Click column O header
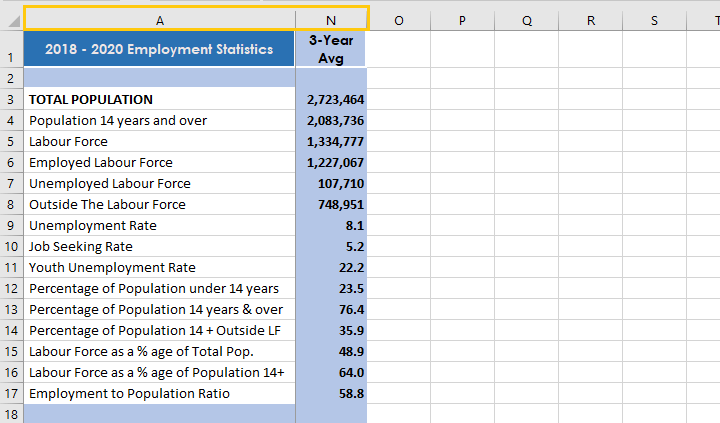Screen dimensions: 720x423 [399, 19]
